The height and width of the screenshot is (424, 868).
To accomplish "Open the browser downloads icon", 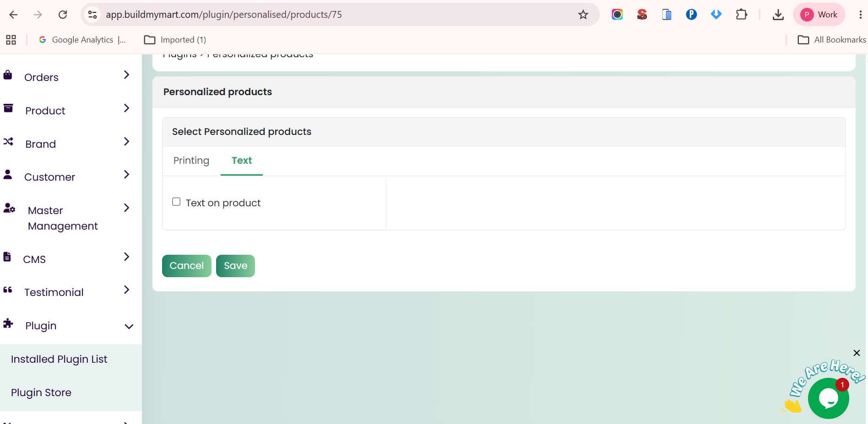I will (778, 15).
